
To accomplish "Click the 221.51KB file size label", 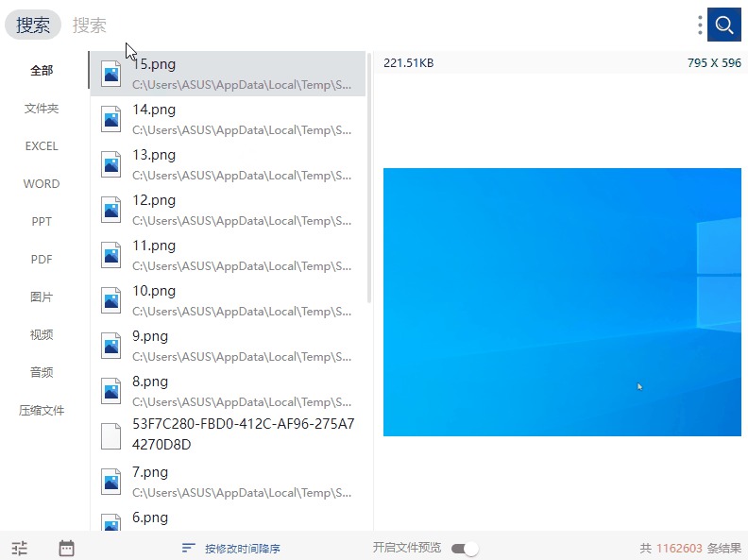I will click(409, 63).
